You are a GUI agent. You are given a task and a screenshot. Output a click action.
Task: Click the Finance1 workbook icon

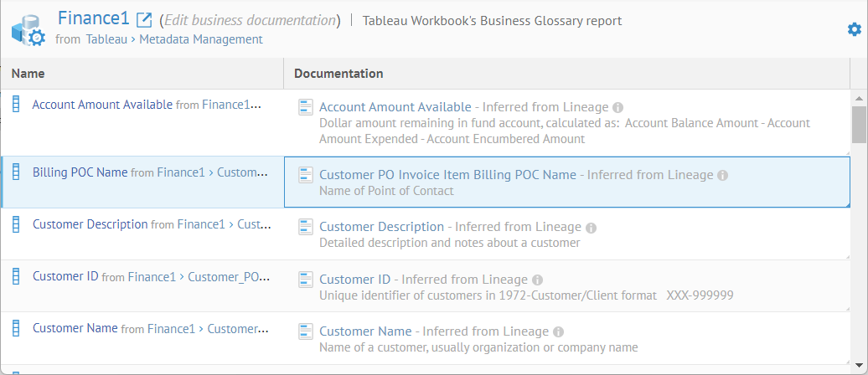tap(28, 30)
